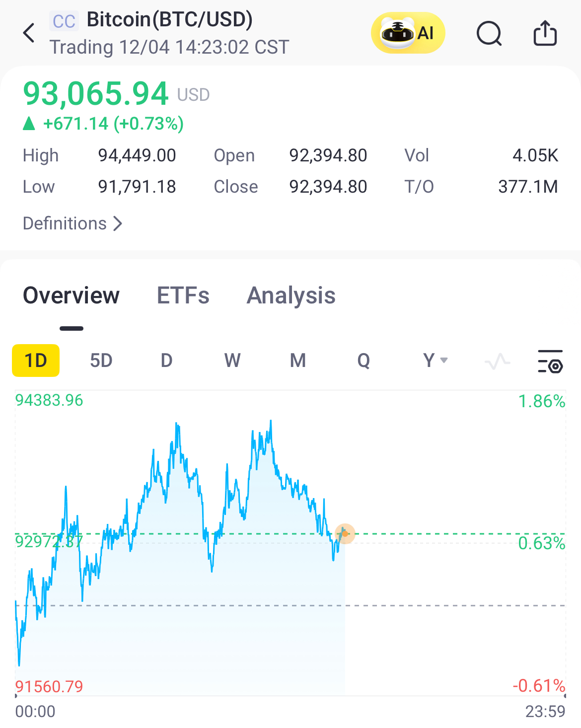Tap the share icon
The height and width of the screenshot is (728, 581).
(545, 33)
